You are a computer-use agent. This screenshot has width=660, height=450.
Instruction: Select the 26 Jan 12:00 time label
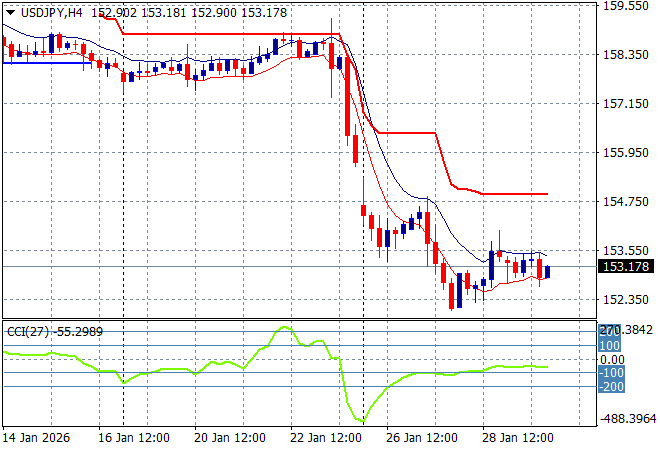click(x=422, y=438)
